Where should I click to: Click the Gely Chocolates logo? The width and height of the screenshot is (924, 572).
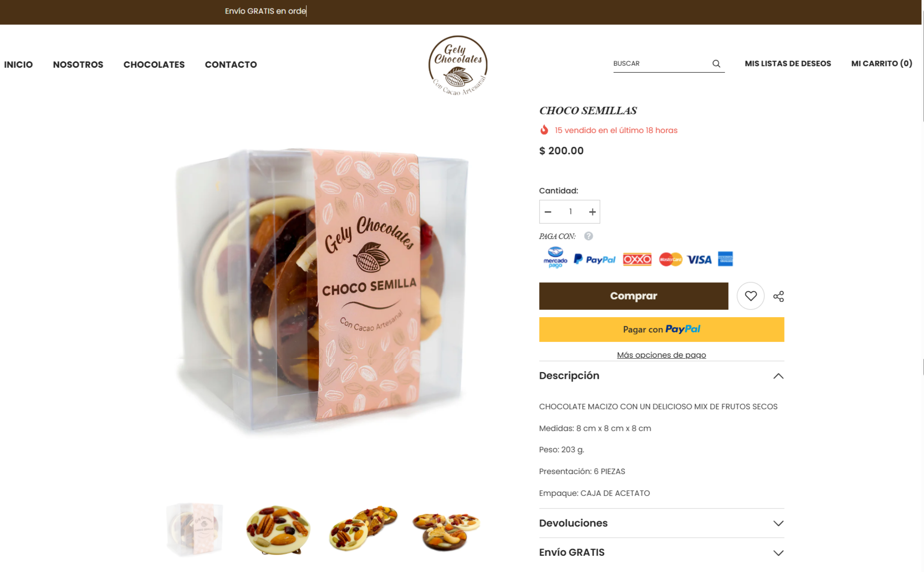coord(458,65)
